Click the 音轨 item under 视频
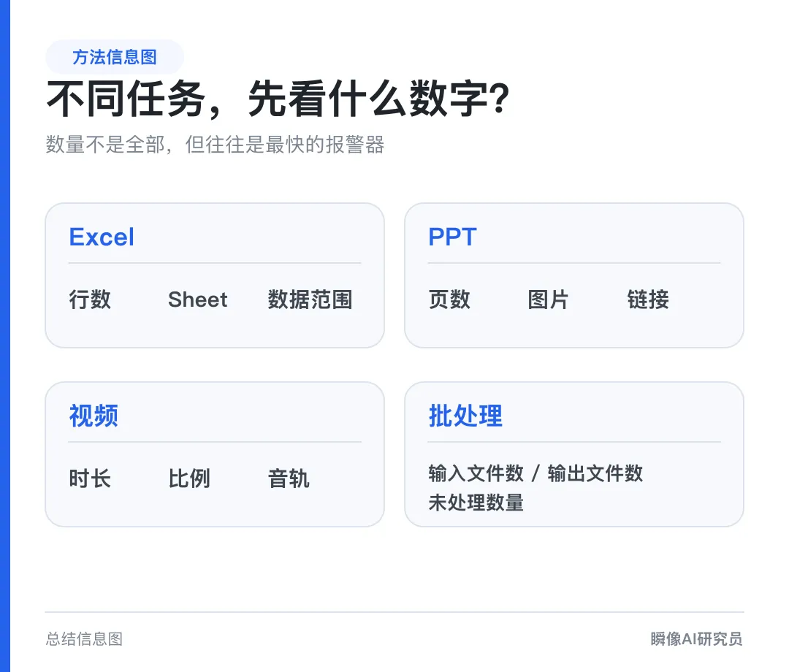The image size is (789, 672). click(289, 478)
